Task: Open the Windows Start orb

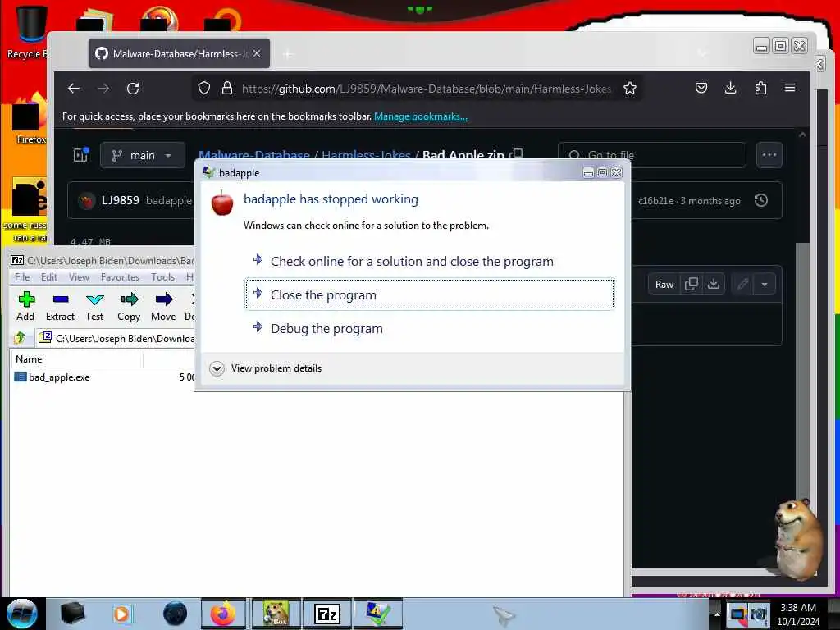Action: point(21,614)
